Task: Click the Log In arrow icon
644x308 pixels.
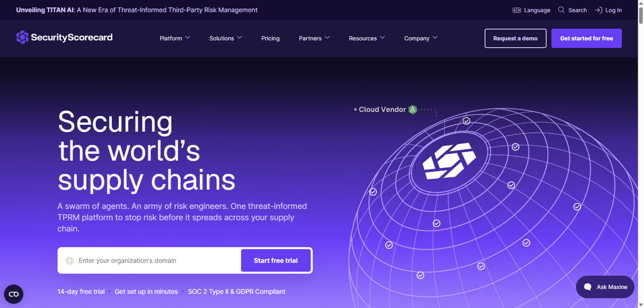Action: (x=599, y=10)
